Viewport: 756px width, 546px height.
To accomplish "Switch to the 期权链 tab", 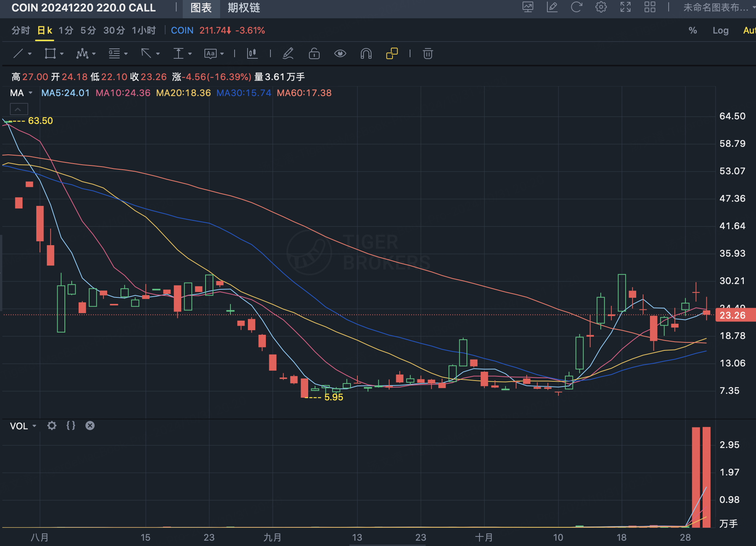I will (x=244, y=8).
